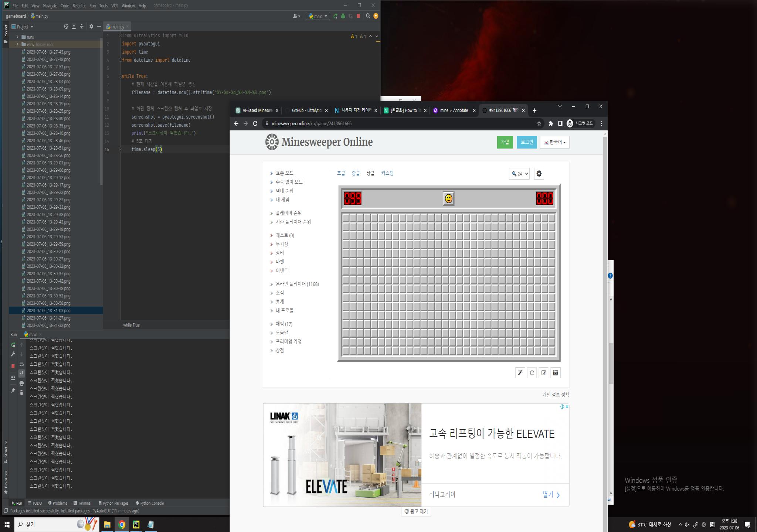Hide the Project tool window

click(99, 27)
